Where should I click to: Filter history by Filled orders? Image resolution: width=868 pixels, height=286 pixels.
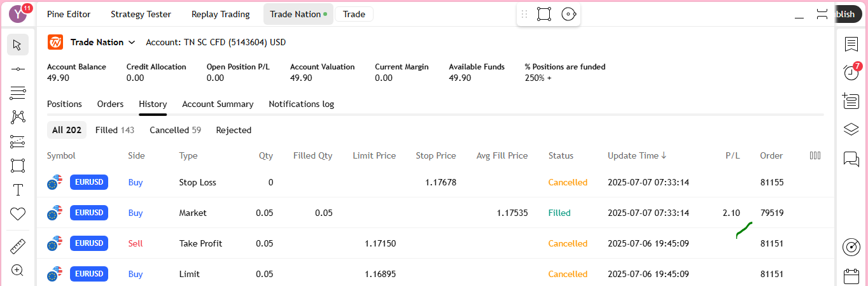click(x=115, y=130)
